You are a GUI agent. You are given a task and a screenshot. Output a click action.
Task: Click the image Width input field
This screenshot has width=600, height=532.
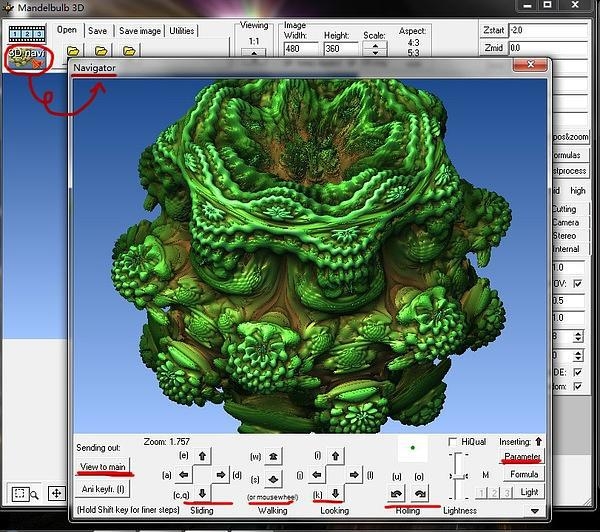[301, 46]
